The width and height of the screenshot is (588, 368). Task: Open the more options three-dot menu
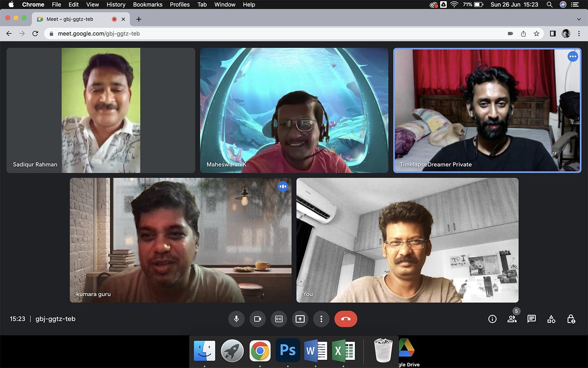point(321,319)
